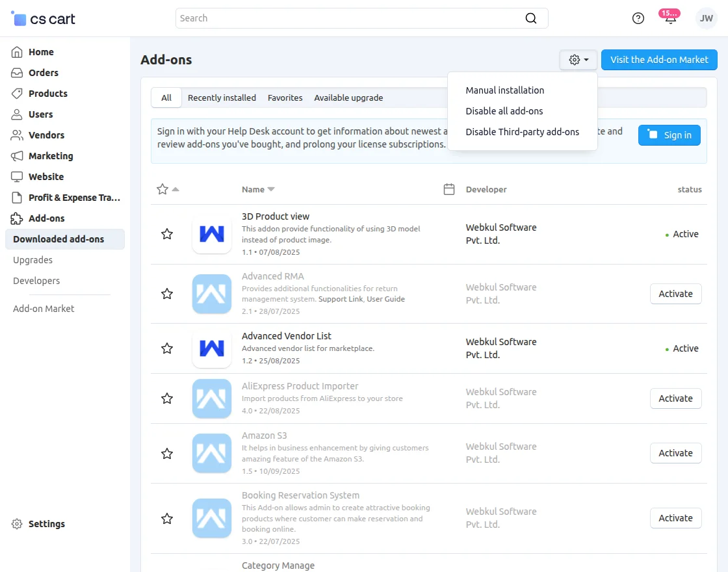Open Add-on Market sidebar link
Image resolution: width=728 pixels, height=572 pixels.
(44, 309)
